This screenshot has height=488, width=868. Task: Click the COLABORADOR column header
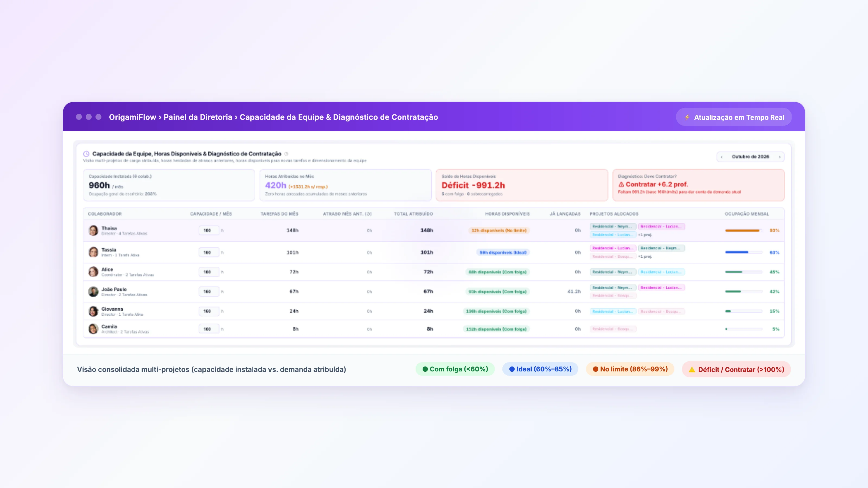coord(105,214)
